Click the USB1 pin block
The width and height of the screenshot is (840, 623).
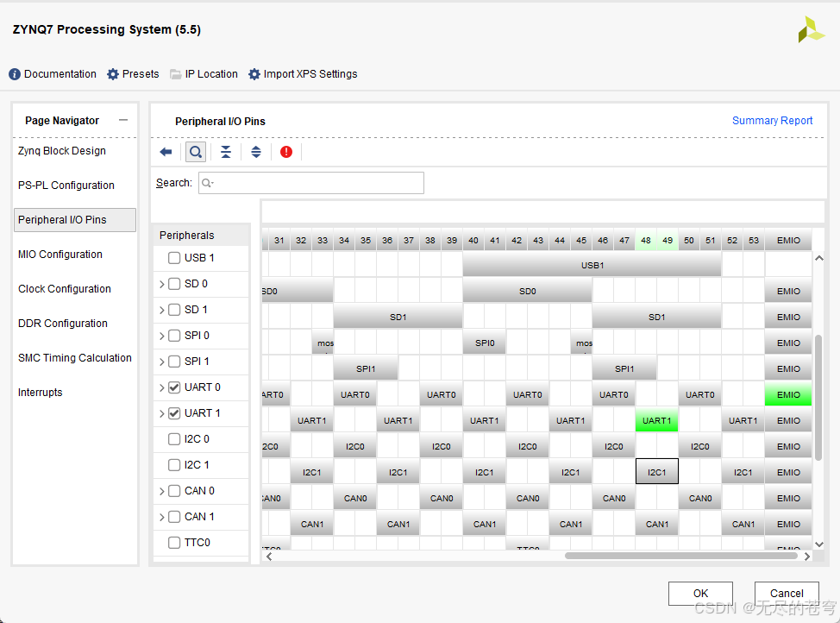(592, 266)
